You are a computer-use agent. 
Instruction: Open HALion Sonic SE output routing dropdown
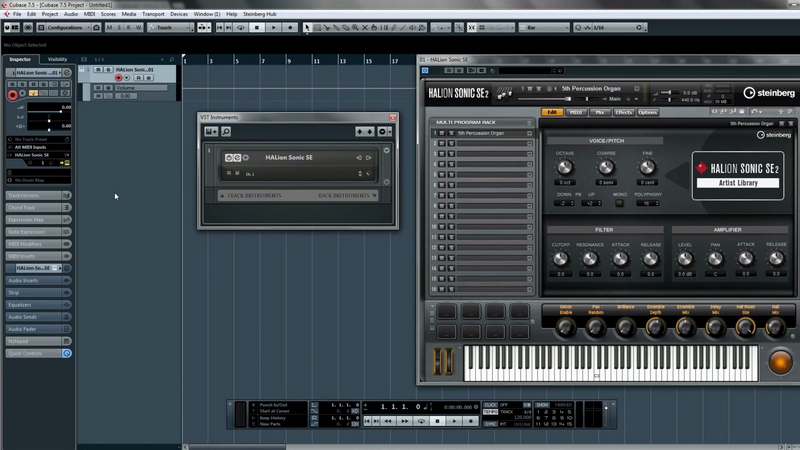[x=39, y=155]
